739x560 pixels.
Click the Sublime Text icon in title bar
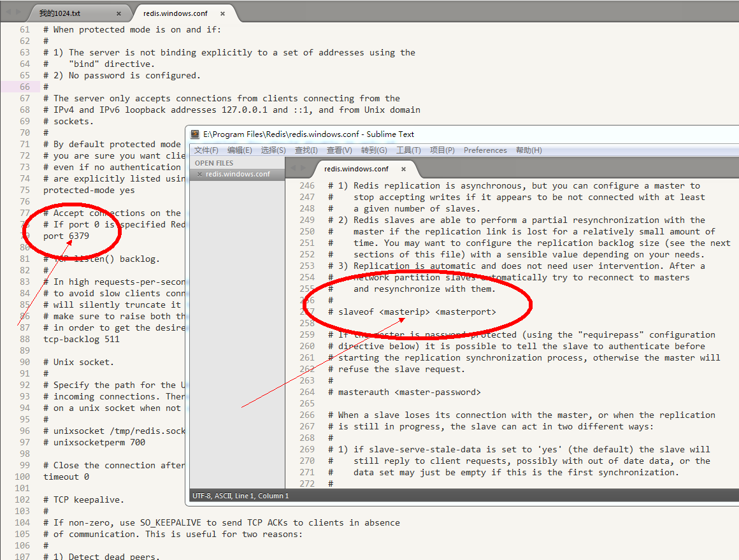coord(196,134)
